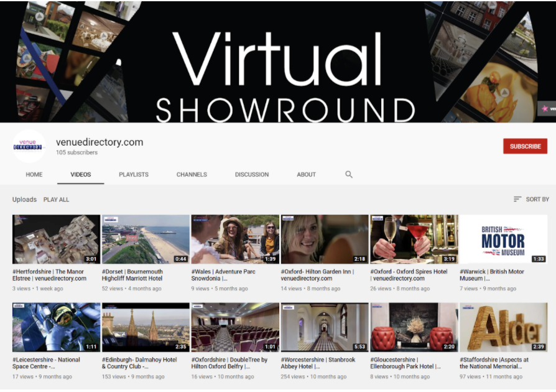Select the Playlists tab

(134, 175)
